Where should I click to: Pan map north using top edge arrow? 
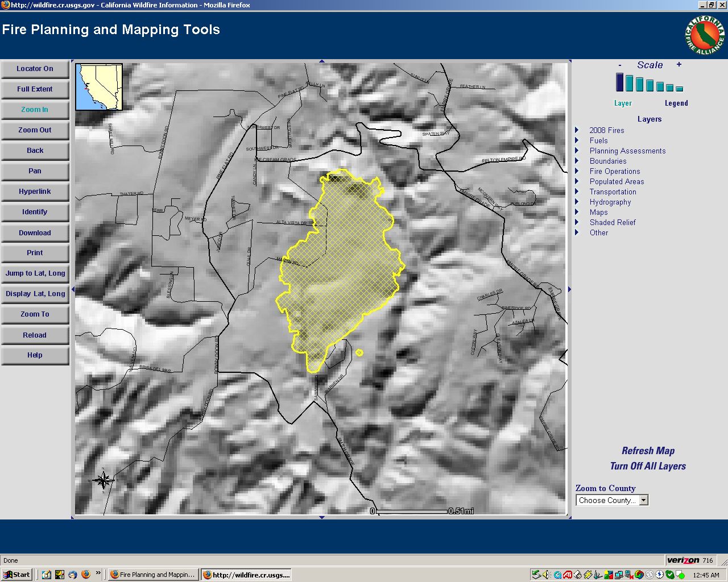click(321, 61)
